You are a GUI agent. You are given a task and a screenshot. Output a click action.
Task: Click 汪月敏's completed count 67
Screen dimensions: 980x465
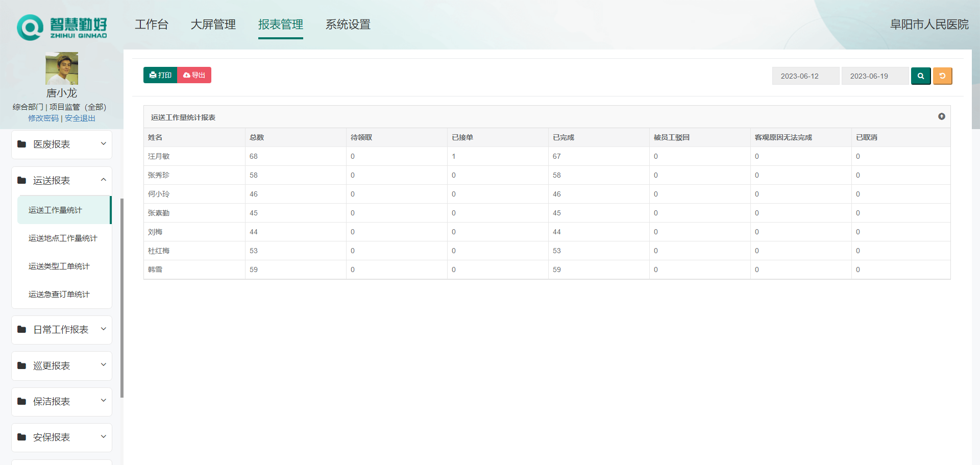click(557, 156)
